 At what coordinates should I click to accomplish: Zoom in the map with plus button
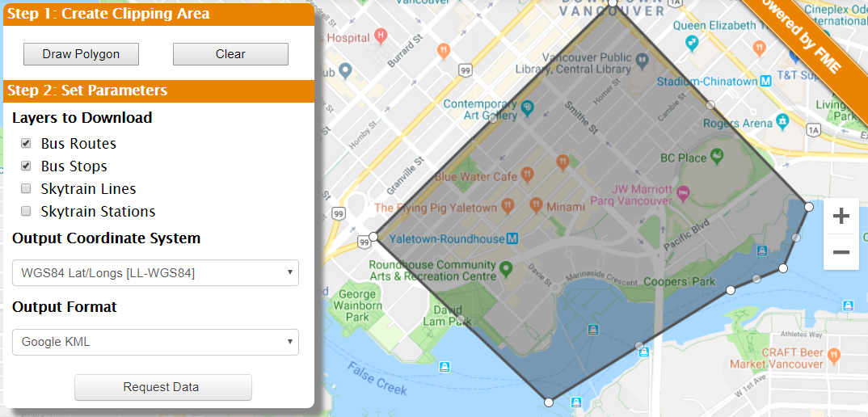[x=841, y=216]
